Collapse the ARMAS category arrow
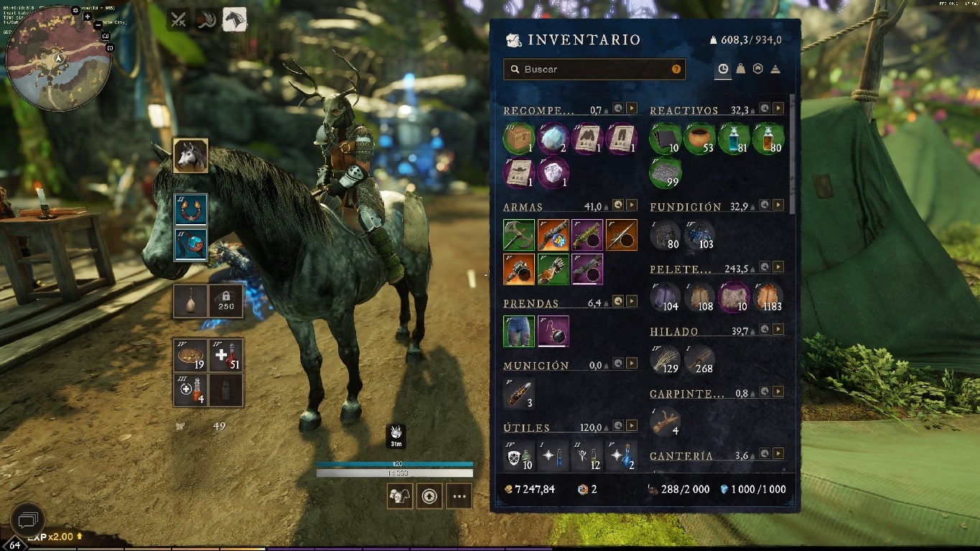This screenshot has width=980, height=551. [x=631, y=206]
